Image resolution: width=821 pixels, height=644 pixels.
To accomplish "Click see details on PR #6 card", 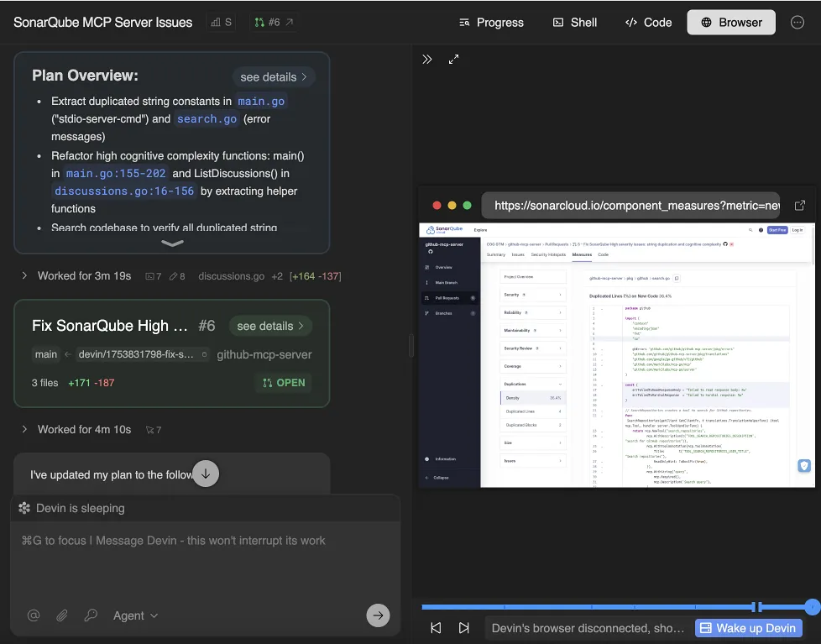I will 270,326.
